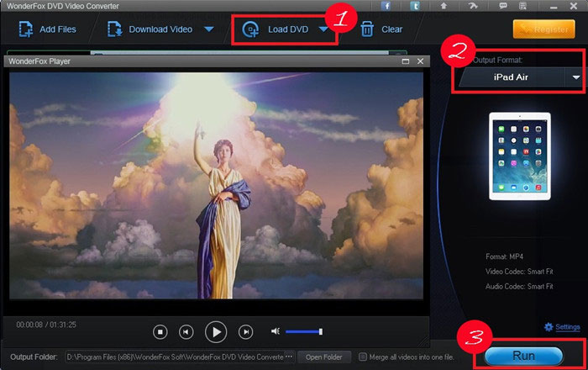Click the Open Folder button

click(324, 357)
